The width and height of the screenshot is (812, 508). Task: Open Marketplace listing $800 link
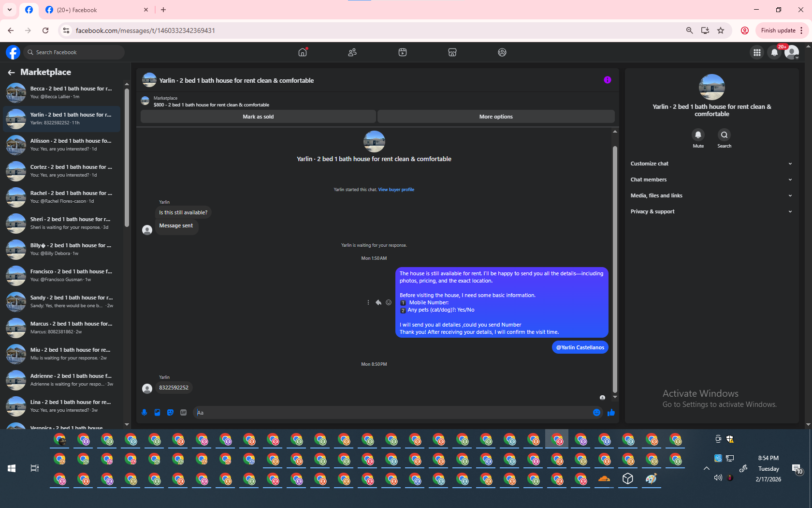(211, 105)
